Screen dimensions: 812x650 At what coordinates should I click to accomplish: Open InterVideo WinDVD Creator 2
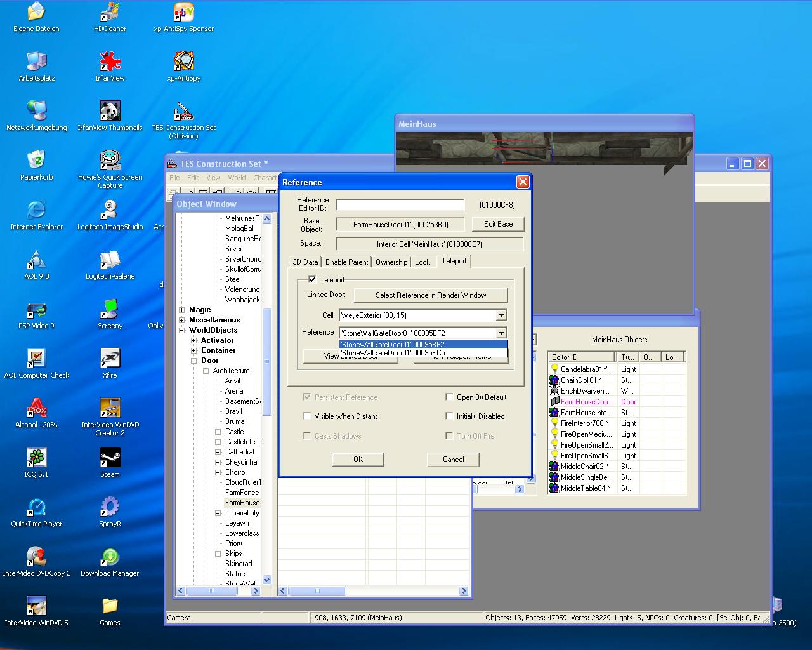coord(110,417)
